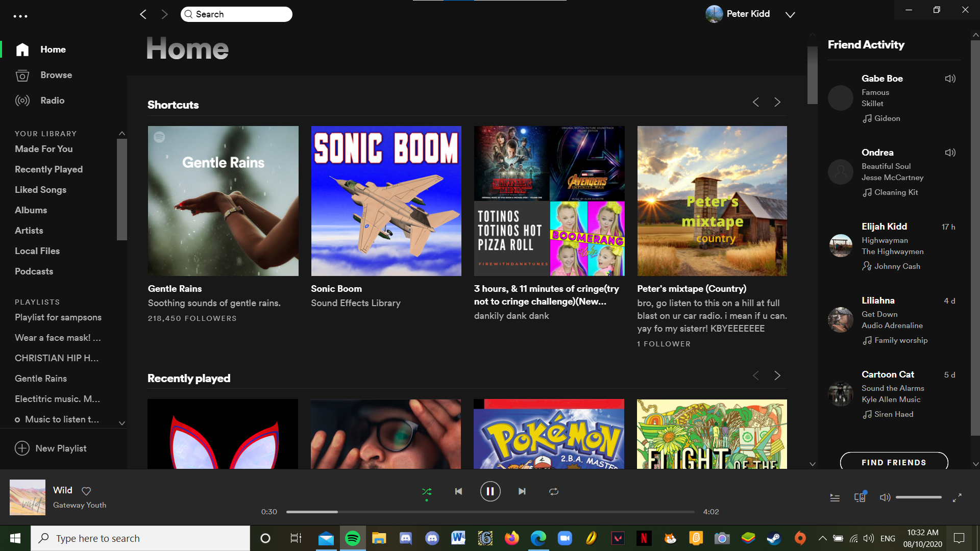The height and width of the screenshot is (551, 980).
Task: Go back with the navigation arrow
Action: [143, 14]
